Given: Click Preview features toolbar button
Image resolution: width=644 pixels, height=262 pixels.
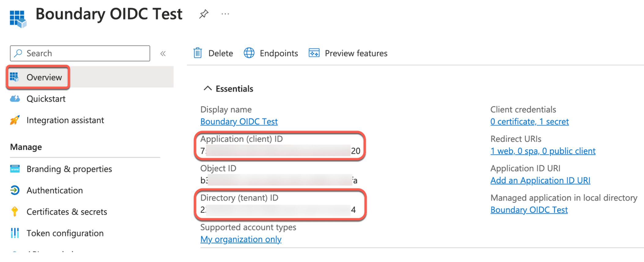Looking at the screenshot, I should click(x=348, y=53).
